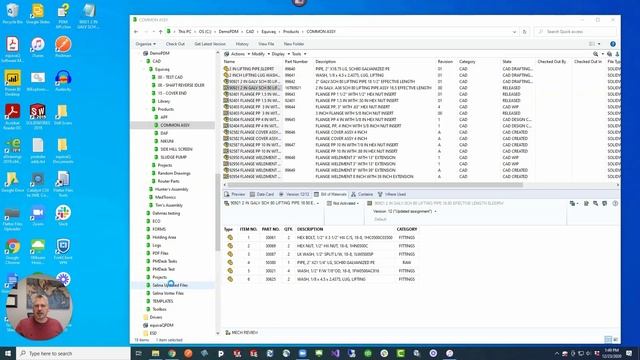Viewport: 640px width, 360px height.
Task: Open Slack desktop shortcut
Action: pos(63,216)
